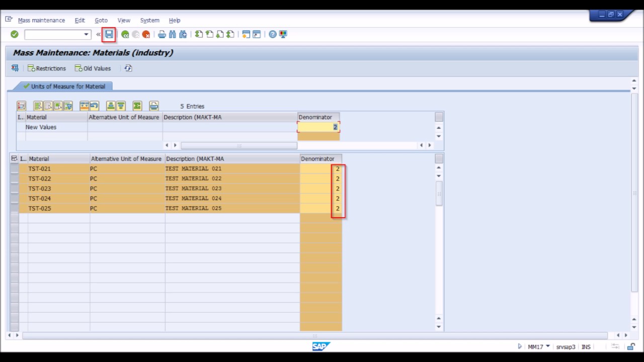Click the Find Next binoculars icon
644x362 pixels.
pos(183,34)
